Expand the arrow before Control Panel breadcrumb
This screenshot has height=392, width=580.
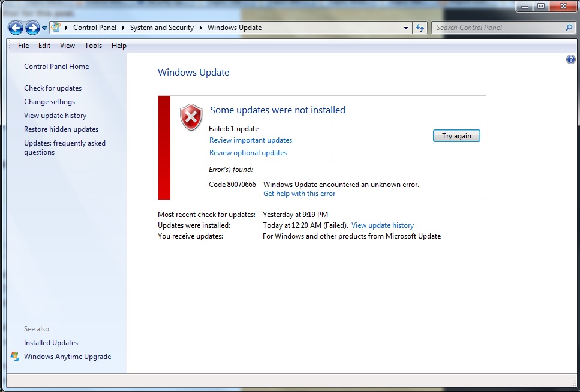[x=66, y=28]
